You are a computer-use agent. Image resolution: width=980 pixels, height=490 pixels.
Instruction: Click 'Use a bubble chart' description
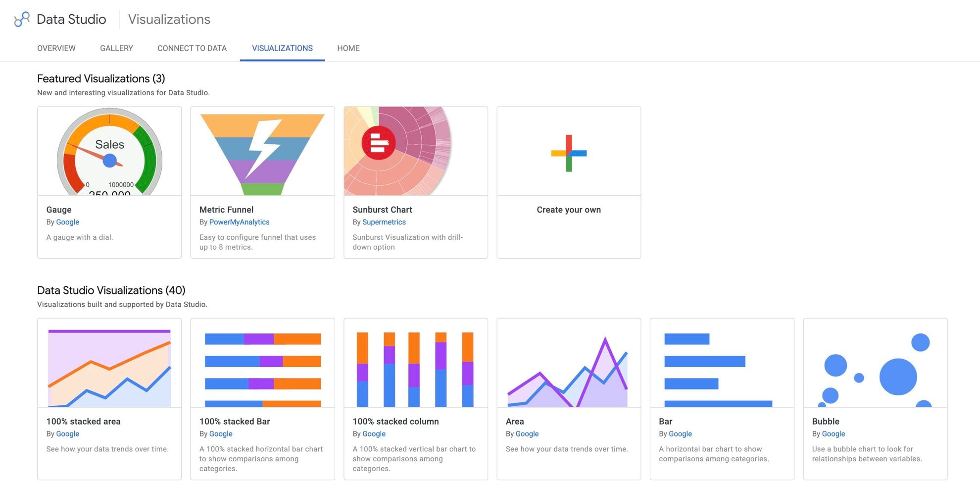[x=867, y=454]
